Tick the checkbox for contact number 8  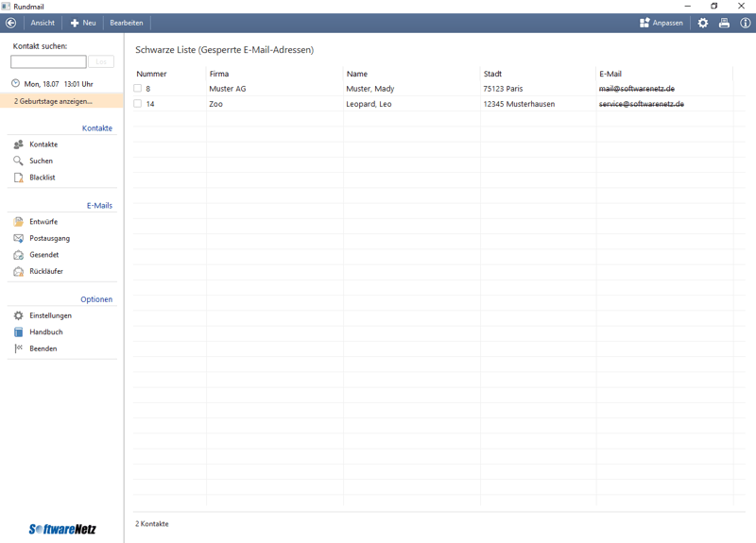point(138,89)
